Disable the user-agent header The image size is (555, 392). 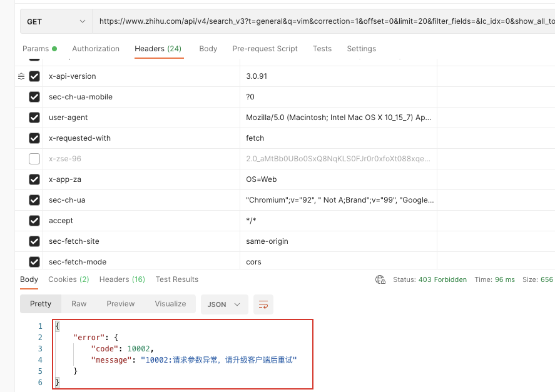34,118
